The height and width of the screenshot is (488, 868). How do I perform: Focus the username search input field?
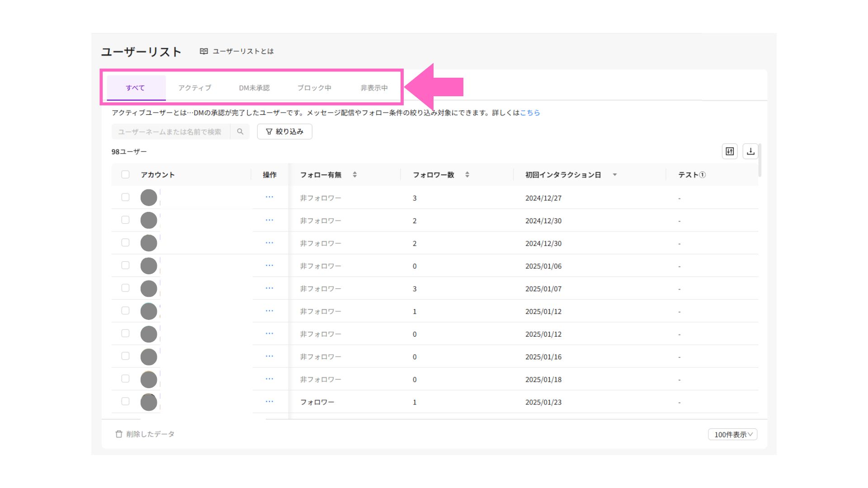[170, 131]
